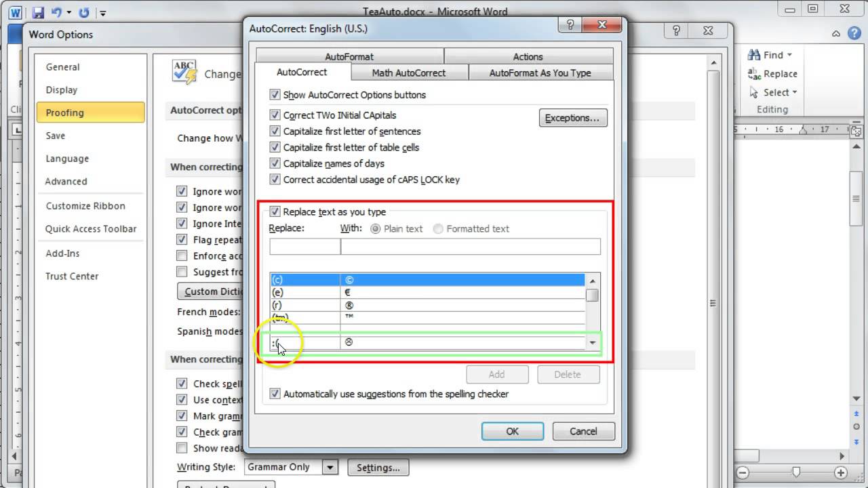Toggle Replace text as you type checkbox

(275, 211)
